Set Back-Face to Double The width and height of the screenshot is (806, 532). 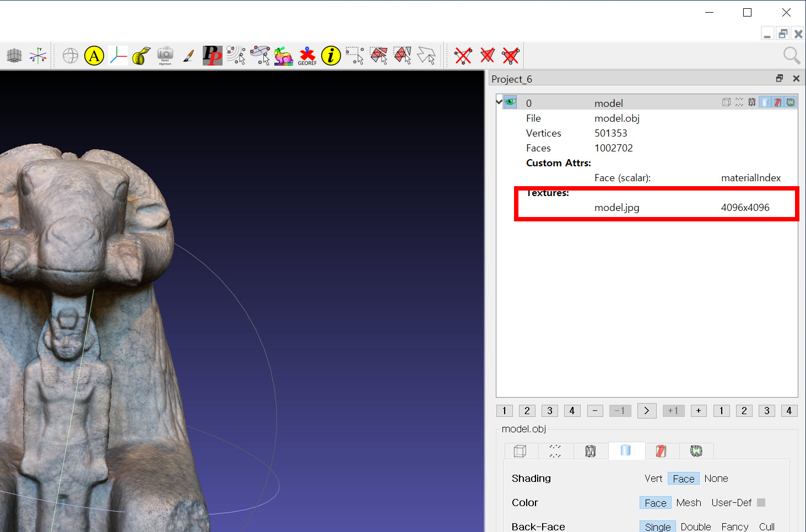[x=696, y=527]
